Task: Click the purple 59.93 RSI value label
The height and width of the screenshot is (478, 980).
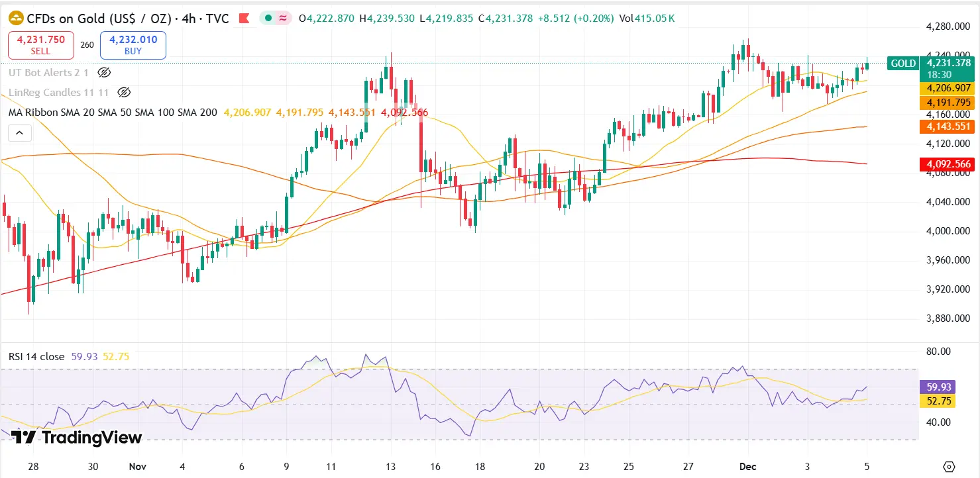Action: (x=937, y=387)
